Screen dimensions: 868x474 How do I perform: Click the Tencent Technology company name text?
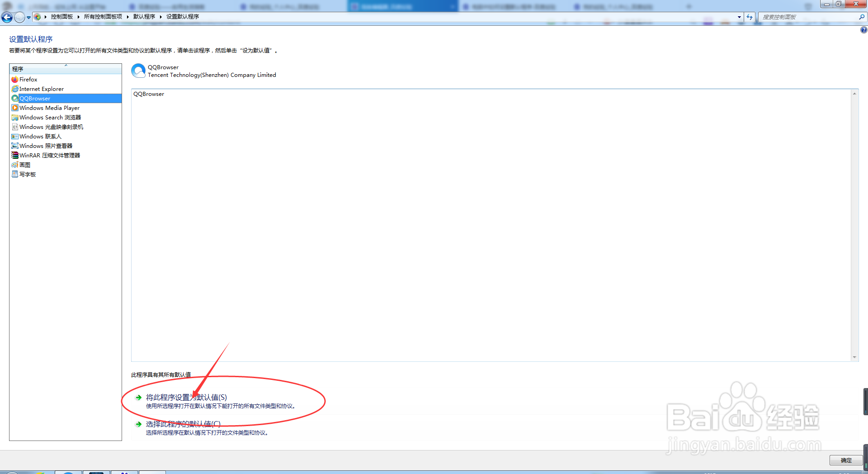[x=212, y=75]
